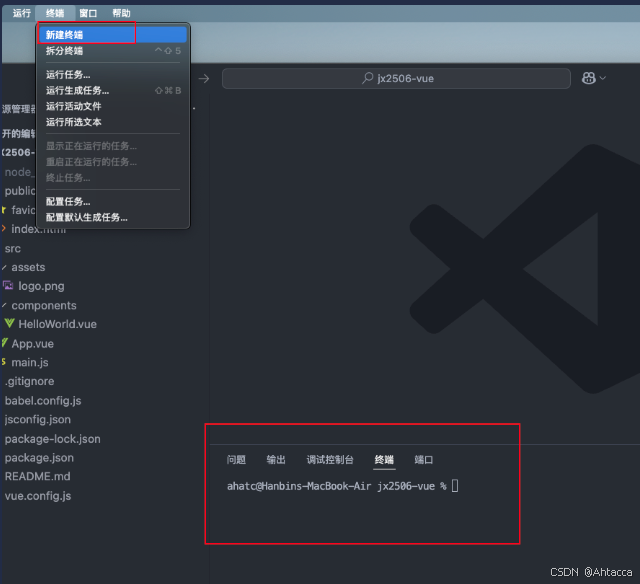Select 拆分终端 menu entry
640x584 pixels.
click(x=112, y=51)
